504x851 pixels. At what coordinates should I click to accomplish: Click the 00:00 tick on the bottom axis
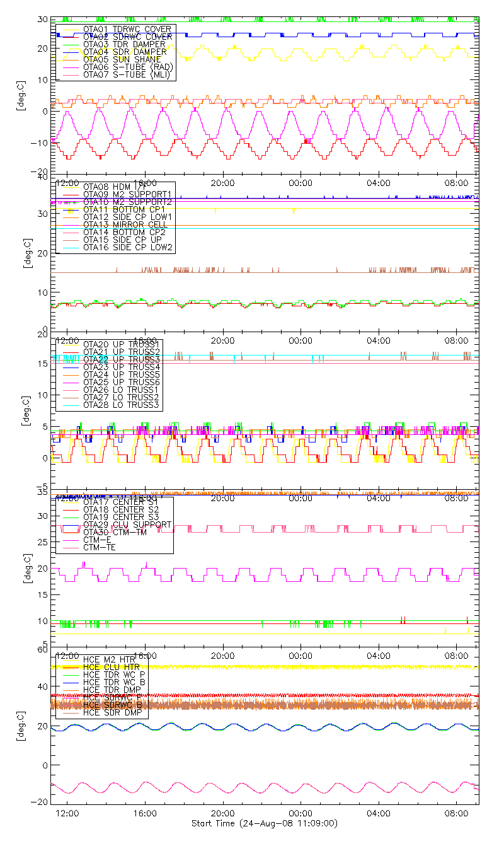[301, 813]
